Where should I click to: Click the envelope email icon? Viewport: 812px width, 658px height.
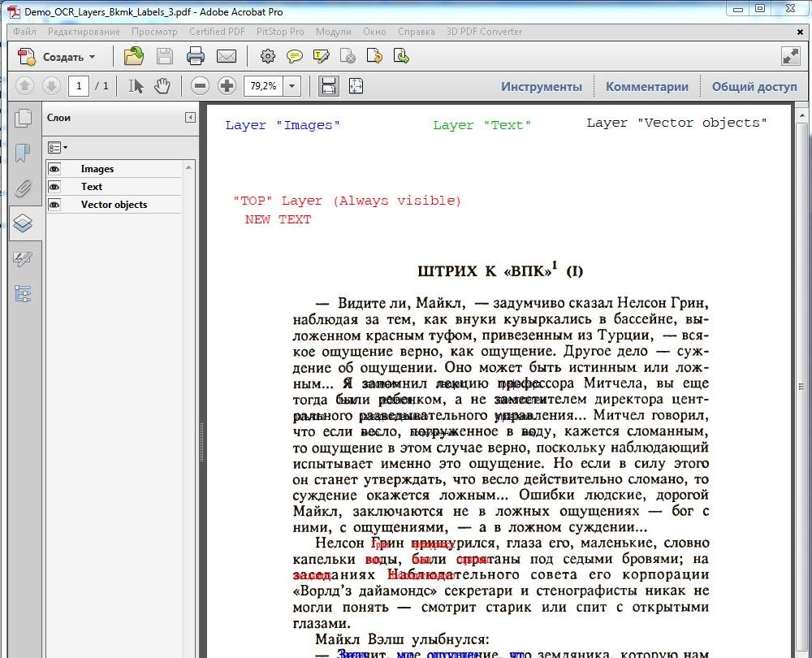pyautogui.click(x=227, y=56)
